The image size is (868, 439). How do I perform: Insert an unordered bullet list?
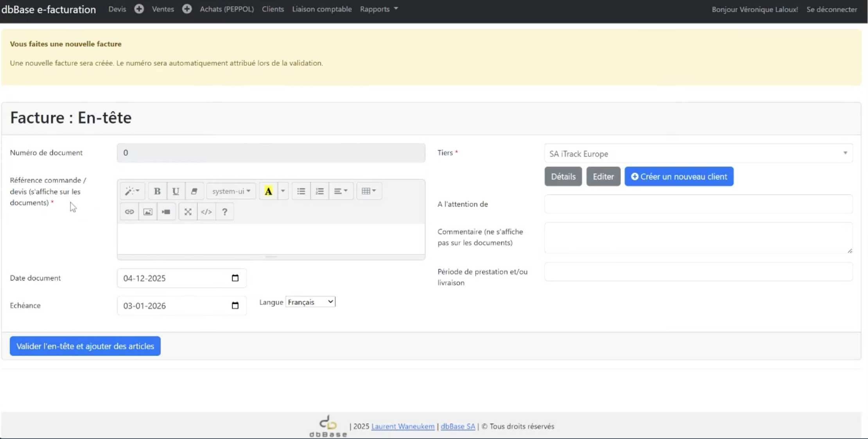tap(301, 191)
